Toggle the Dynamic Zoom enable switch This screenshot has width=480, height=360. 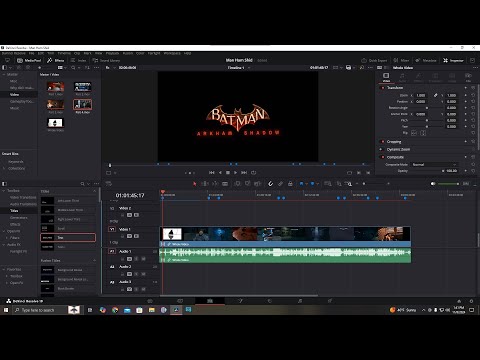[x=382, y=149]
